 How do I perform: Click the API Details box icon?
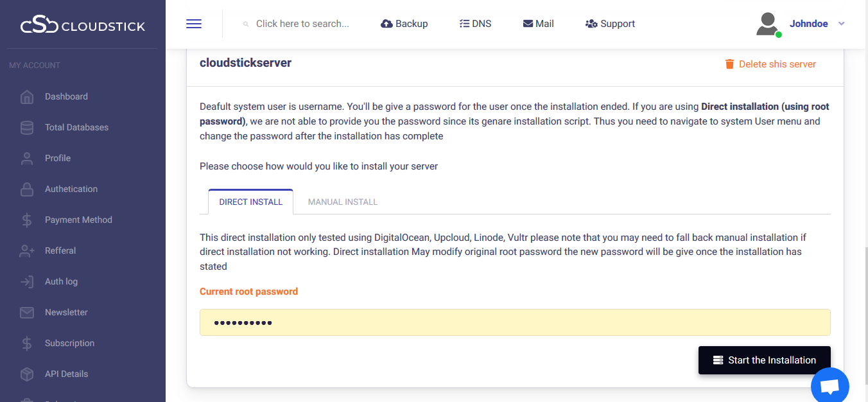click(x=27, y=374)
